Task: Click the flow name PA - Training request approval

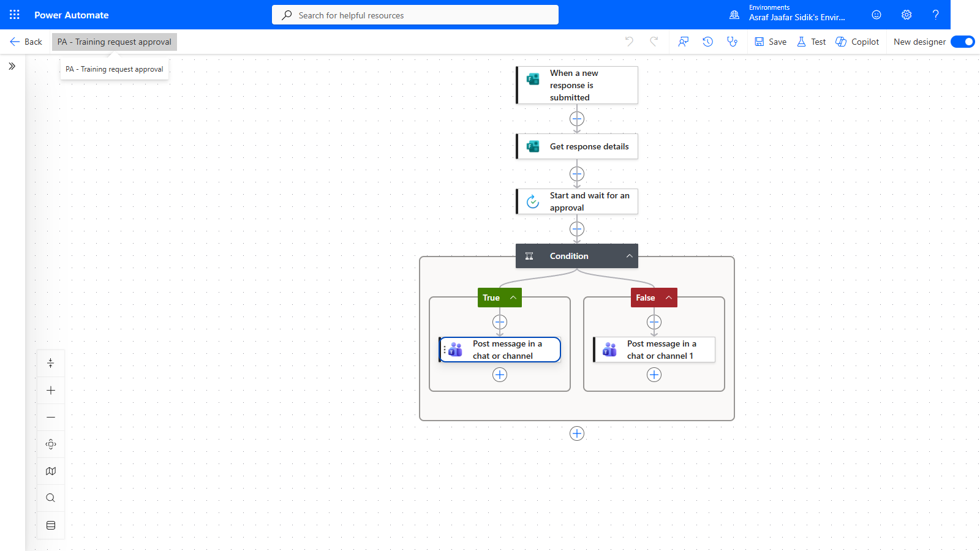Action: coord(115,42)
